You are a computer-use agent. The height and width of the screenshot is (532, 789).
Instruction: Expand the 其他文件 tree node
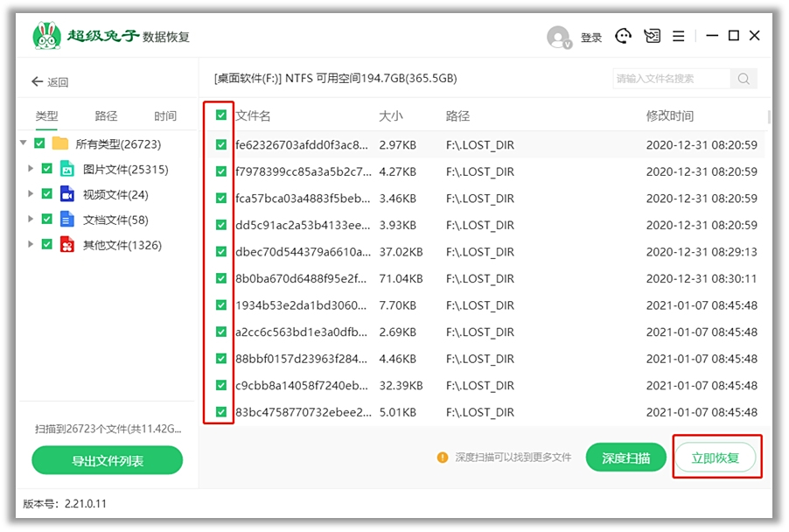(x=31, y=244)
